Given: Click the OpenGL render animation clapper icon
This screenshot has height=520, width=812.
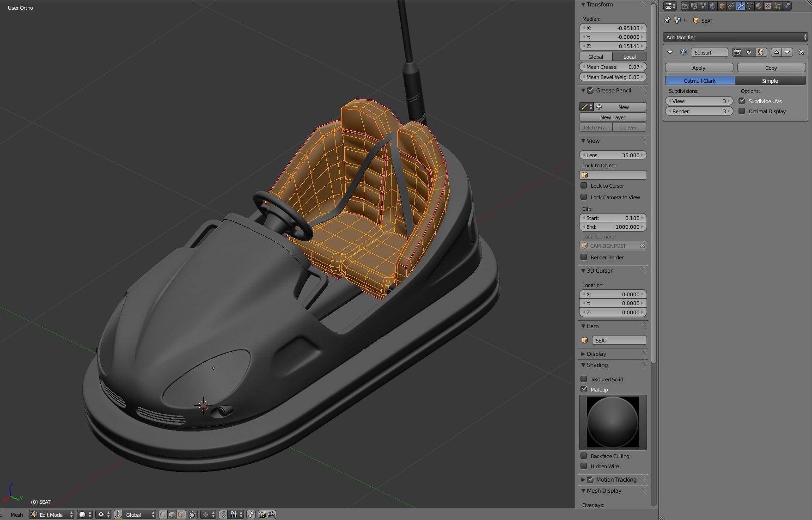Looking at the screenshot, I should click(x=271, y=514).
